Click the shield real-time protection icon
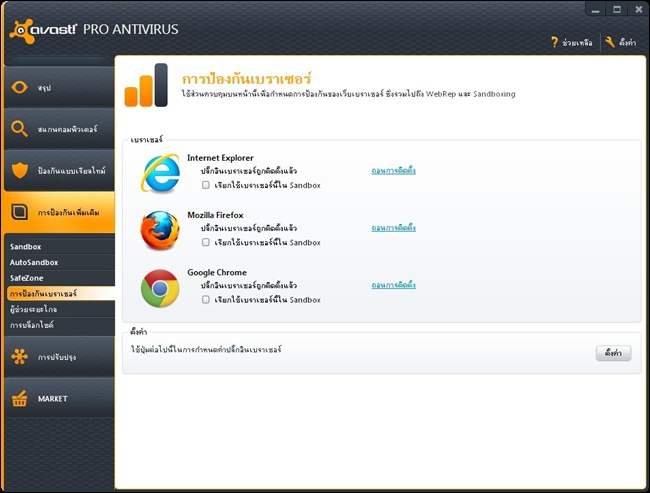650x493 pixels. [x=19, y=170]
